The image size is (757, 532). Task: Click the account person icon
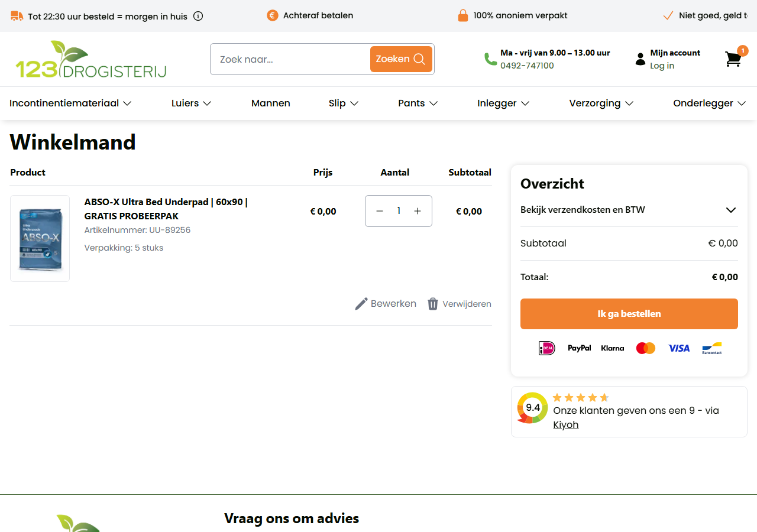pyautogui.click(x=640, y=59)
